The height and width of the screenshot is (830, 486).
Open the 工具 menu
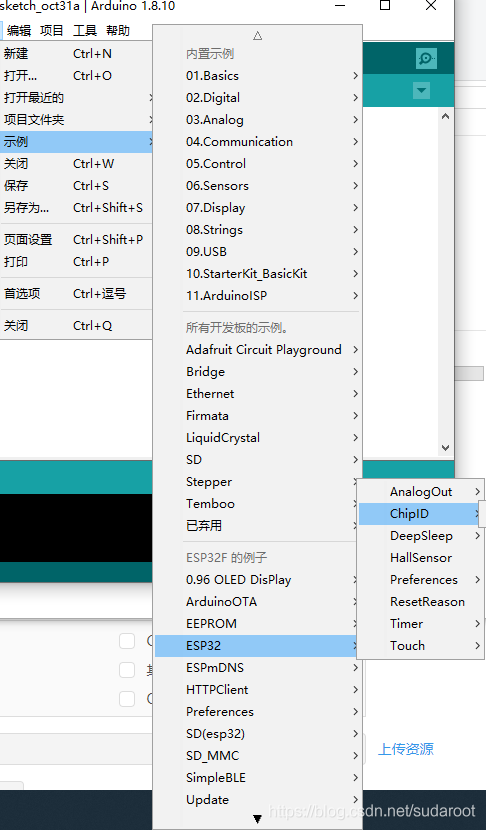pyautogui.click(x=85, y=31)
